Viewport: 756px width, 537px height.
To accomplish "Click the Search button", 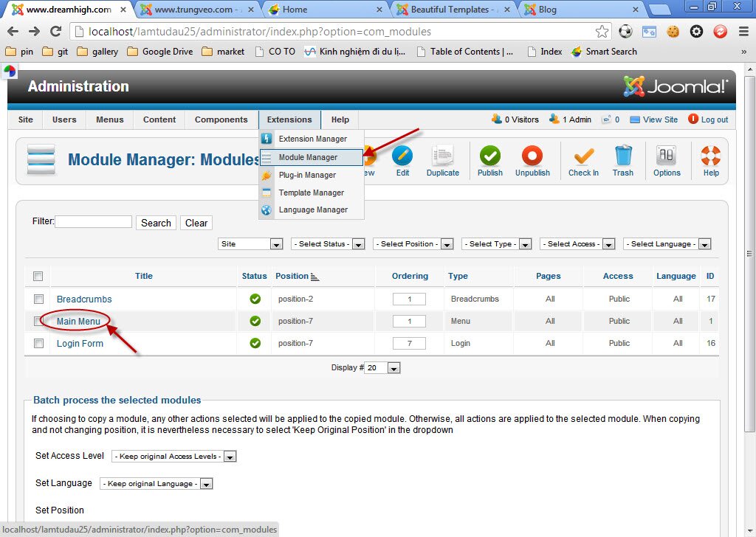I will (x=155, y=222).
